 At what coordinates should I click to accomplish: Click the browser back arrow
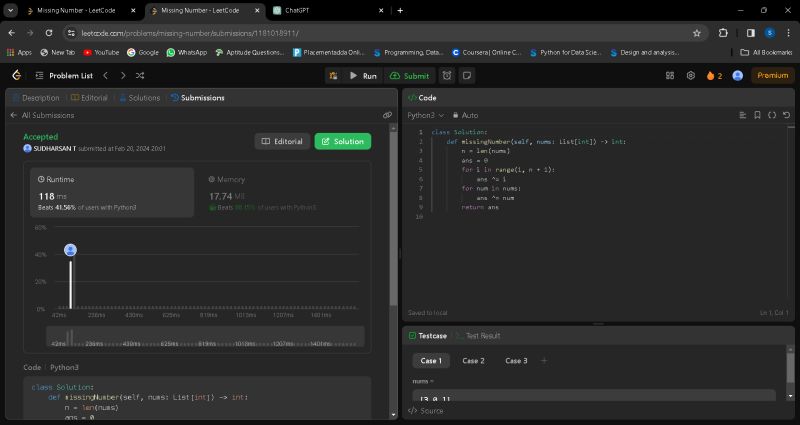pos(12,33)
